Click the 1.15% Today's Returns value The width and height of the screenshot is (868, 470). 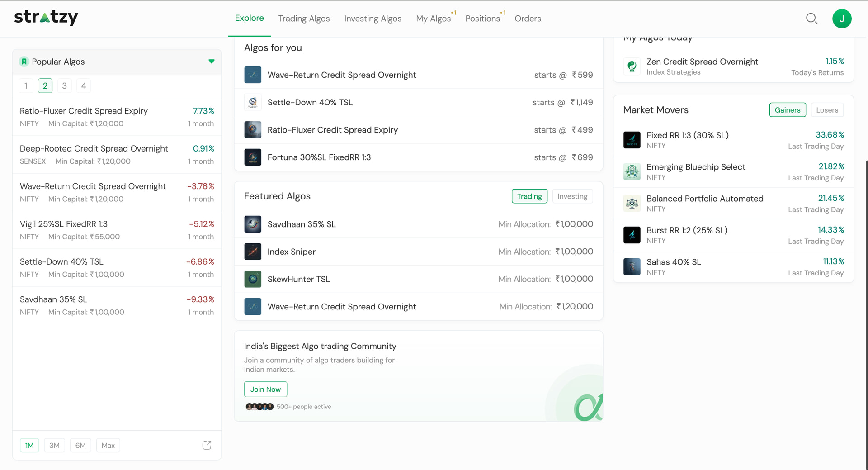click(835, 61)
